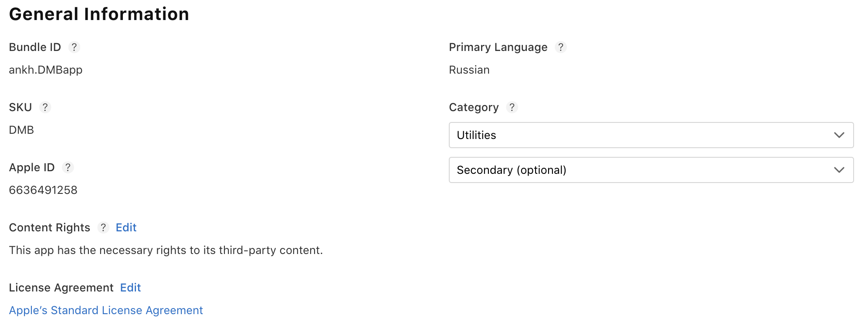Image resolution: width=868 pixels, height=332 pixels.
Task: Open the SKU help question mark
Action: click(45, 107)
